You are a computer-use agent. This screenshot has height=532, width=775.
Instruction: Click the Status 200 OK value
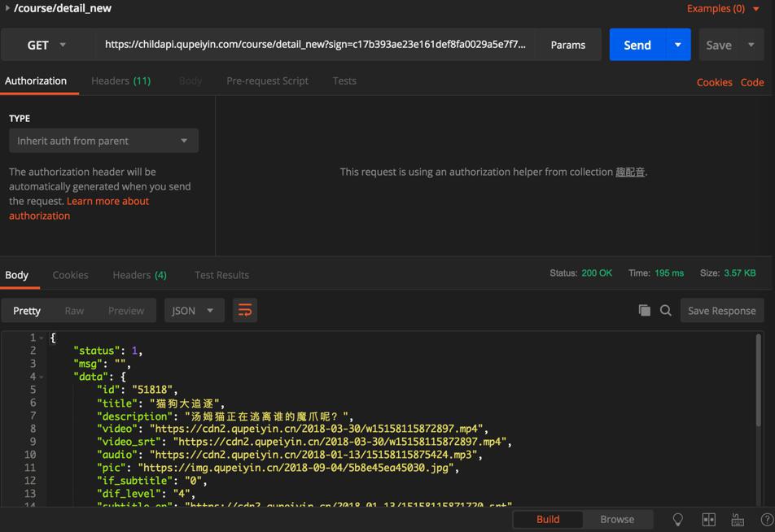(597, 273)
